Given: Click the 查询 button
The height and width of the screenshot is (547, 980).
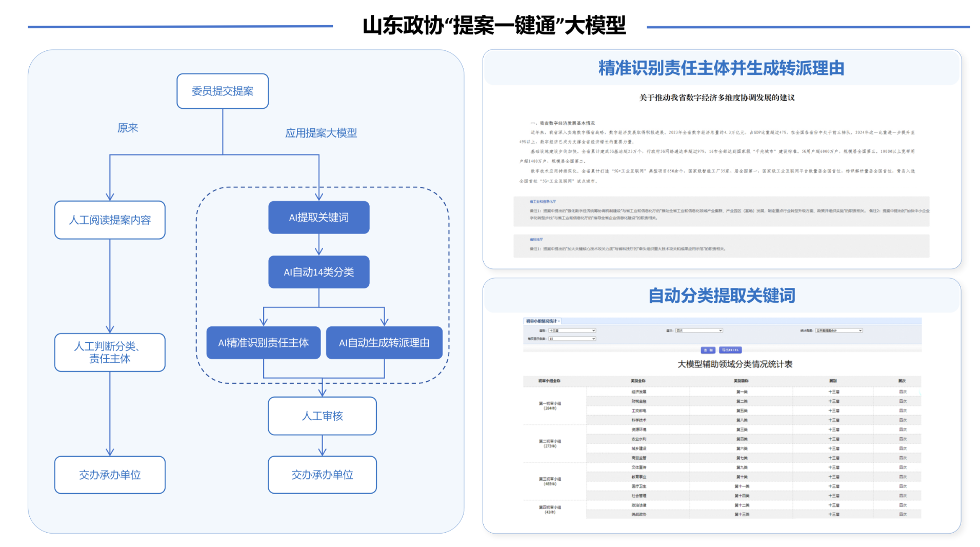Looking at the screenshot, I should 708,350.
